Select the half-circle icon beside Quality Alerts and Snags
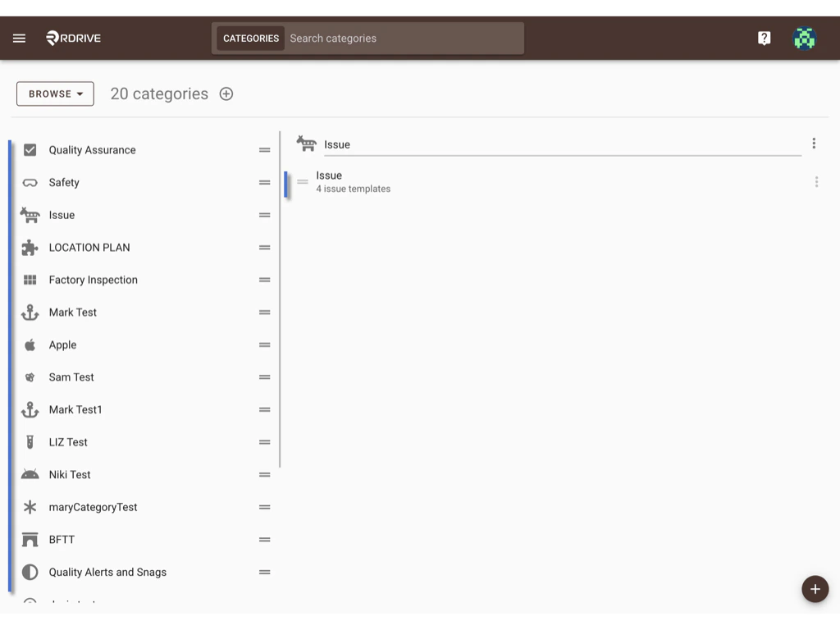This screenshot has height=630, width=840. tap(30, 572)
